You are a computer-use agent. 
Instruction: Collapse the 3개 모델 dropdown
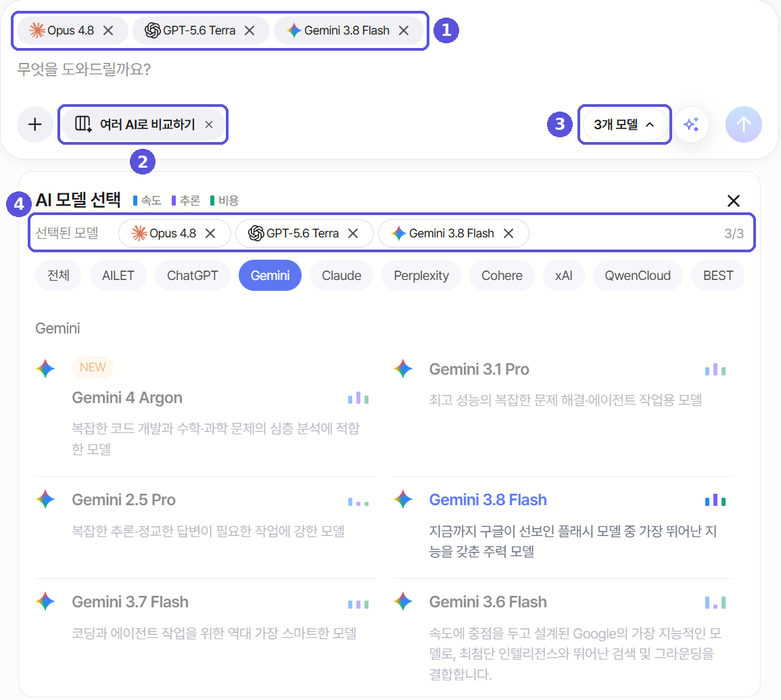624,124
